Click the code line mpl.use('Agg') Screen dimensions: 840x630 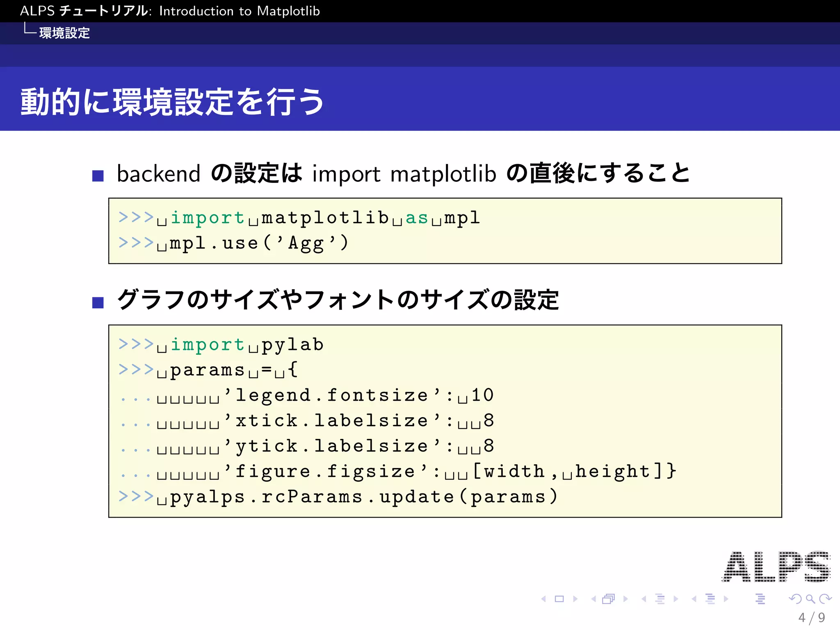233,243
